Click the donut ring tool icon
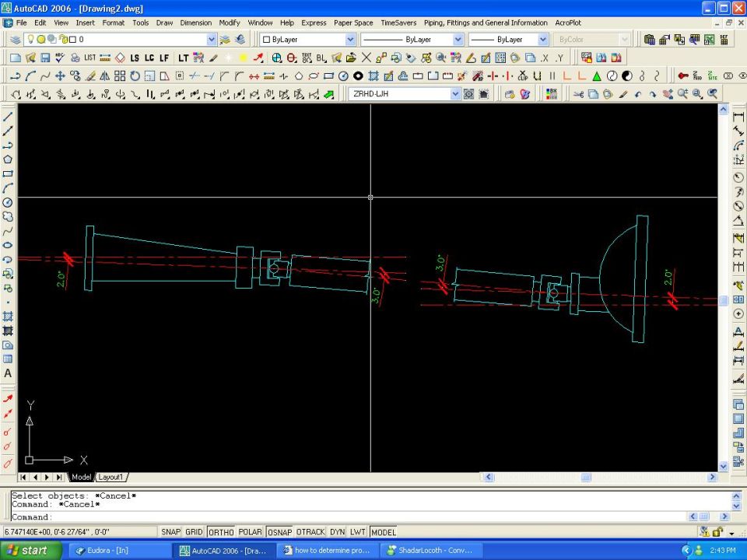Viewport: 747px width, 560px height. (x=358, y=75)
